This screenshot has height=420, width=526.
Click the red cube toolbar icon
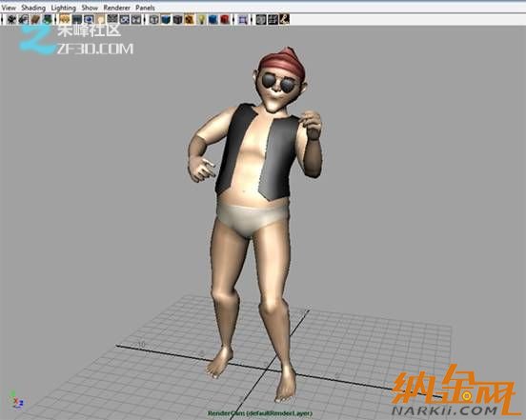pos(225,19)
